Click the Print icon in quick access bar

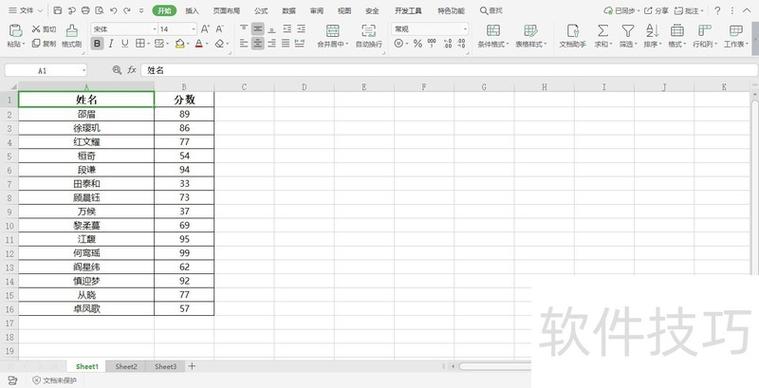[x=86, y=10]
